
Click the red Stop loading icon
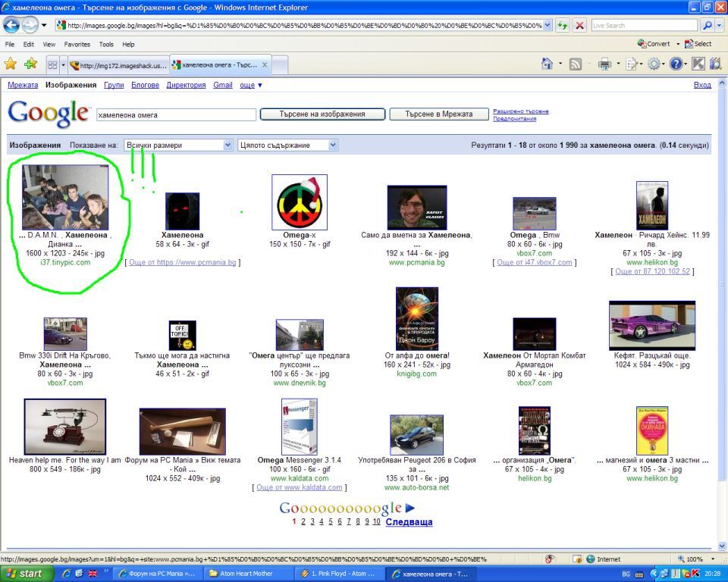pos(579,25)
